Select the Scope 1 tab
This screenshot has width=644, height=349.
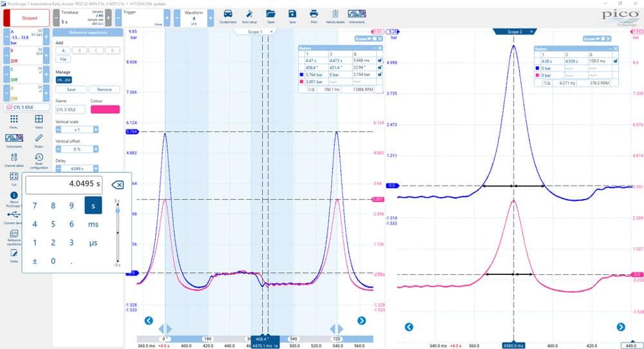click(x=254, y=32)
